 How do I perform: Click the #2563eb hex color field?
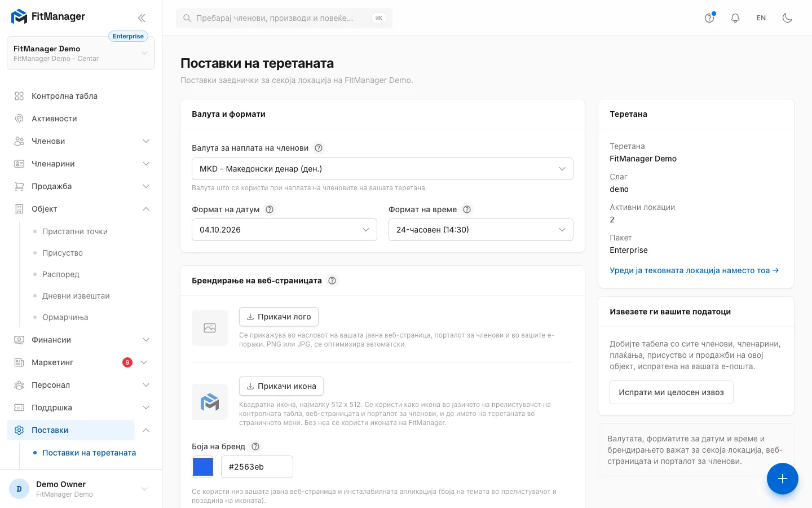257,467
